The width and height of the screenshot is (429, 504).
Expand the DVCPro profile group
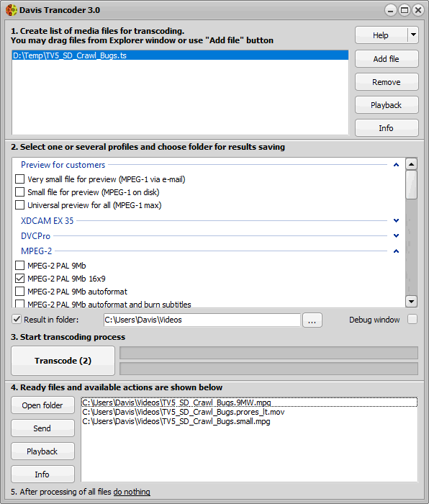[x=396, y=235]
